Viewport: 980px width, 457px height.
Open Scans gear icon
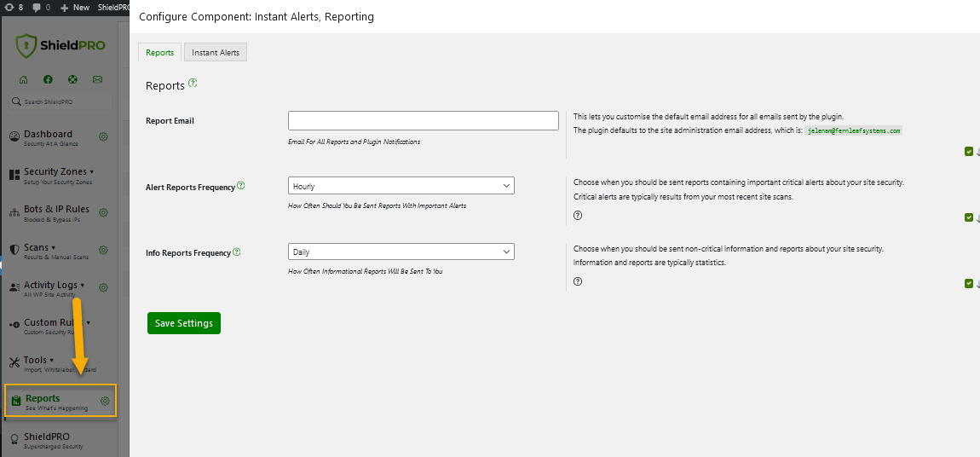tap(104, 250)
